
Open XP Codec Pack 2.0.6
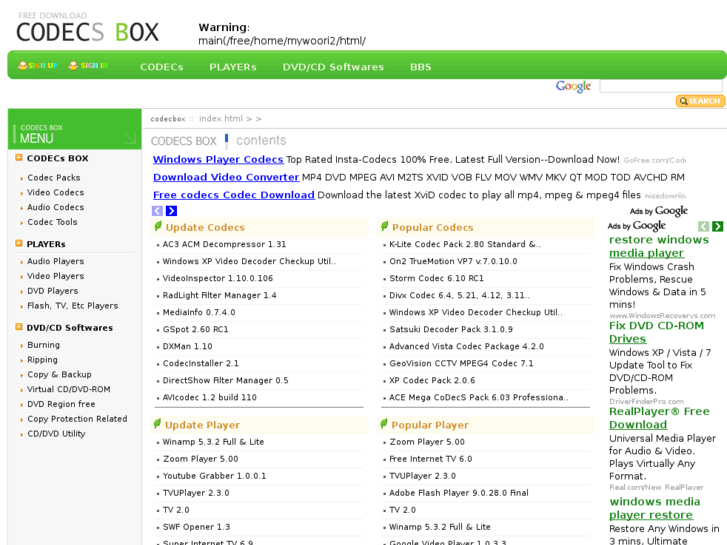click(432, 380)
